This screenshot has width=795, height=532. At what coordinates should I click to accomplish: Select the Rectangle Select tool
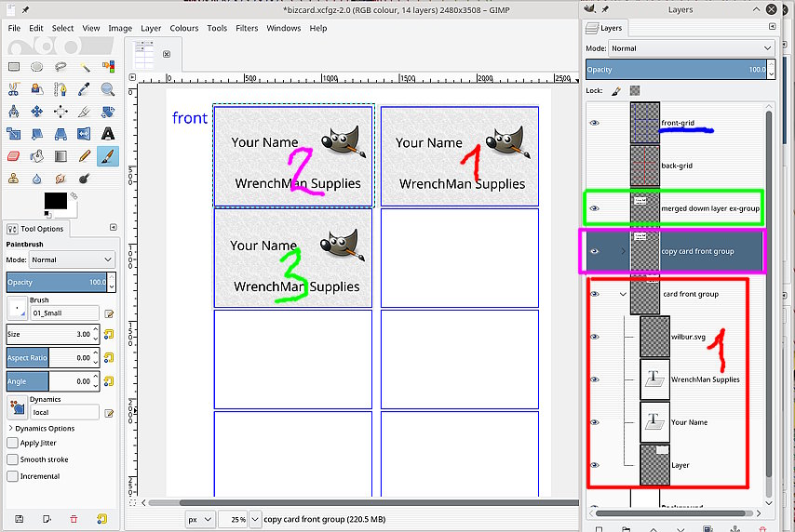(x=14, y=67)
